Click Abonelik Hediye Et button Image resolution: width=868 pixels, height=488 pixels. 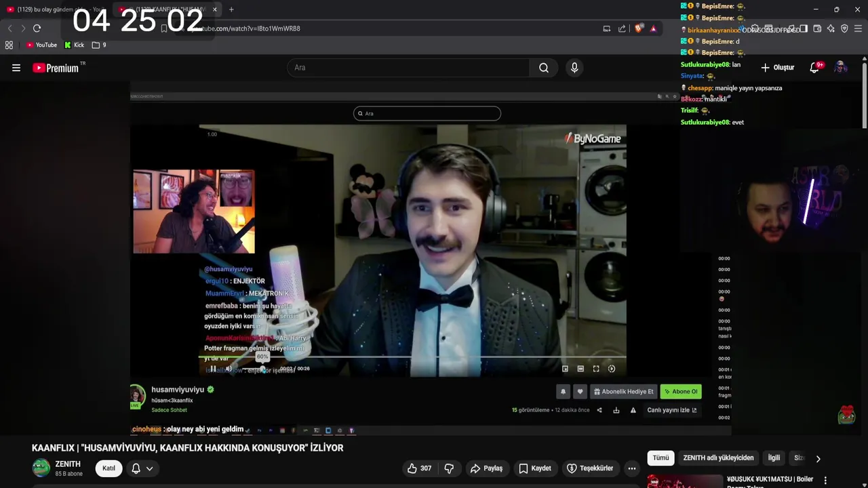pos(623,392)
